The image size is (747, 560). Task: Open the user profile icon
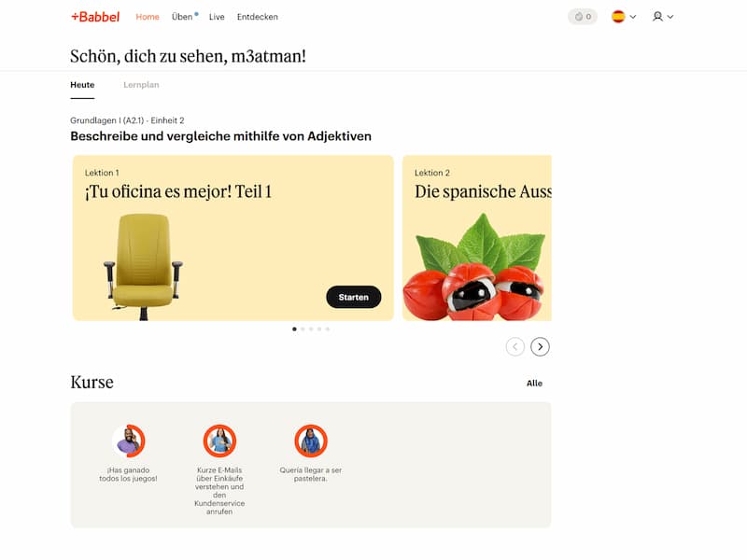click(x=657, y=17)
